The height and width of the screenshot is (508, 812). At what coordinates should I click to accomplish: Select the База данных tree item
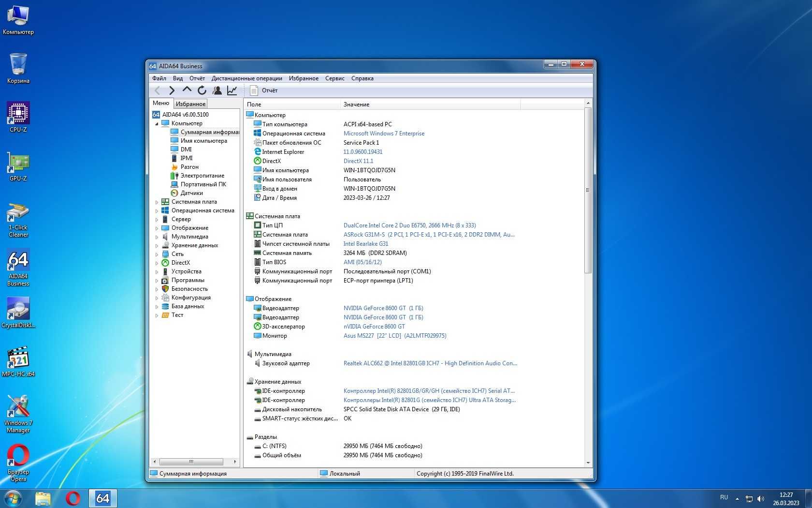[188, 306]
